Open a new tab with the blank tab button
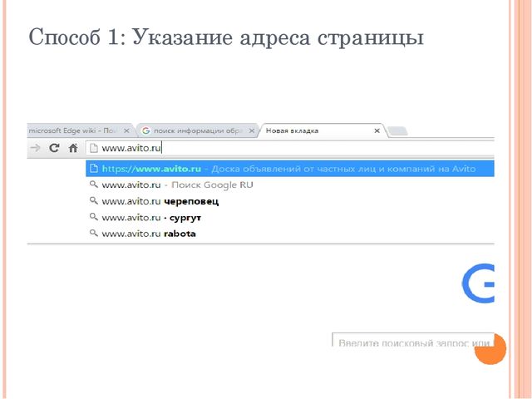 397,131
